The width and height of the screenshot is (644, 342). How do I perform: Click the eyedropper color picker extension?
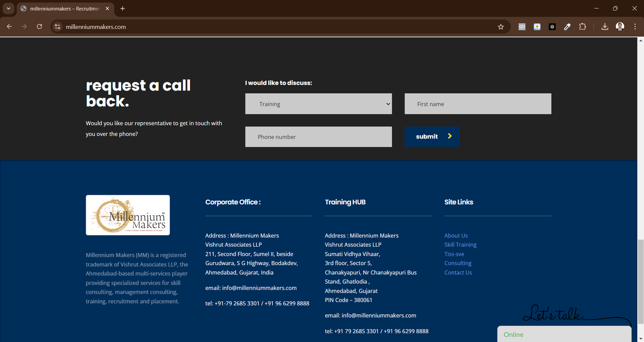point(567,27)
